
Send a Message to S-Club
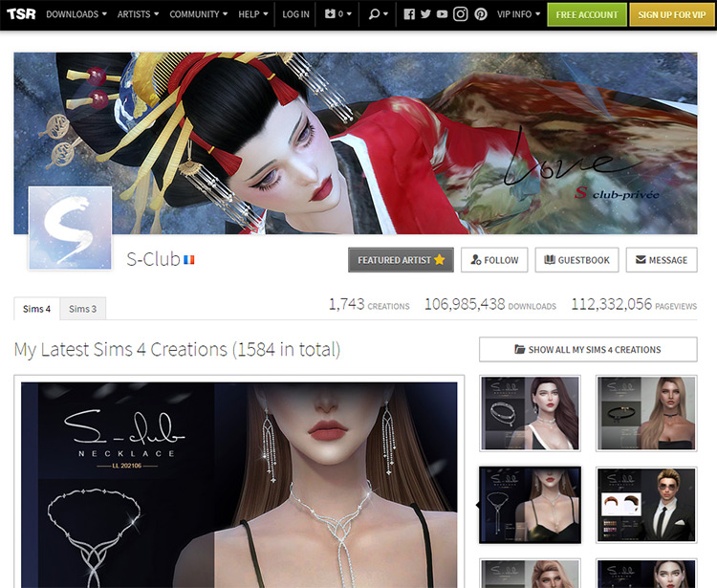pyautogui.click(x=662, y=260)
